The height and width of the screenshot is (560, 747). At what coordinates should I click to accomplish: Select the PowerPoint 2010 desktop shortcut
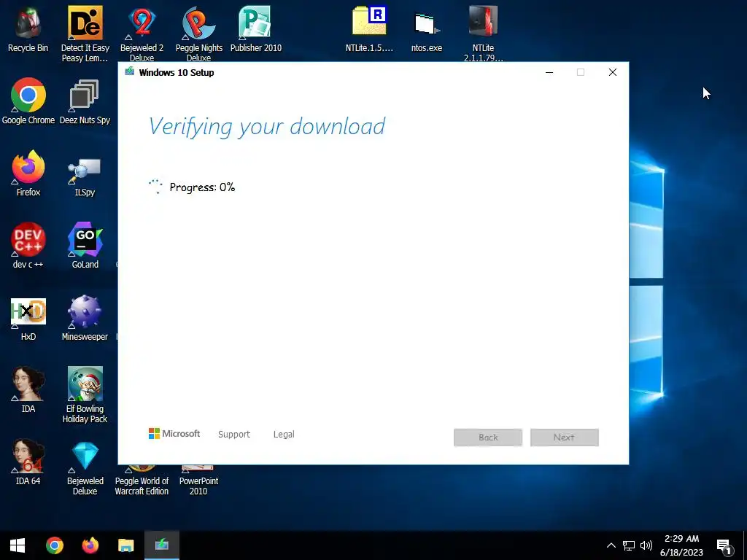click(198, 481)
